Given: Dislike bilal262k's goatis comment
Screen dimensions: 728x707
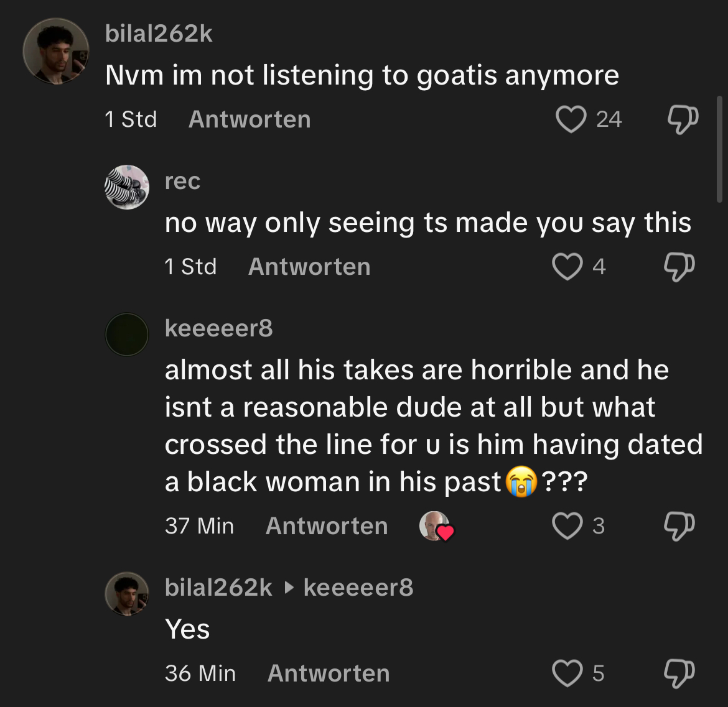Looking at the screenshot, I should (683, 119).
